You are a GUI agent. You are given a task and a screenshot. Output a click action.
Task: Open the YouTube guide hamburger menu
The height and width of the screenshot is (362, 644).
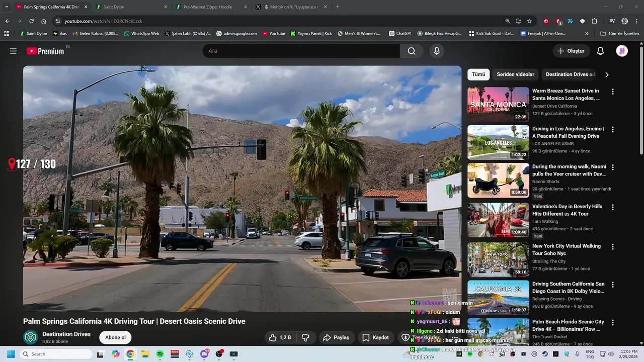coord(13,51)
